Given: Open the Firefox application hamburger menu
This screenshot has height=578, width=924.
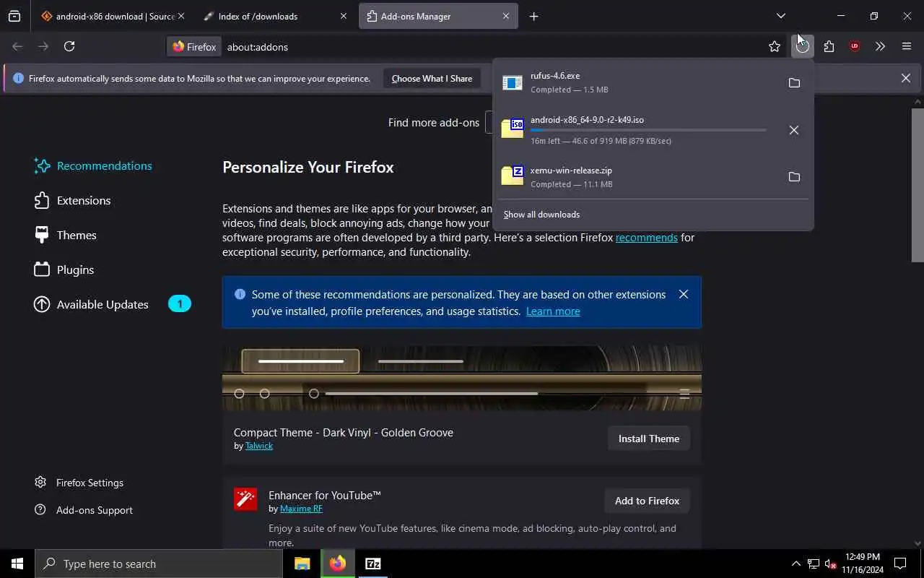Looking at the screenshot, I should 907,46.
